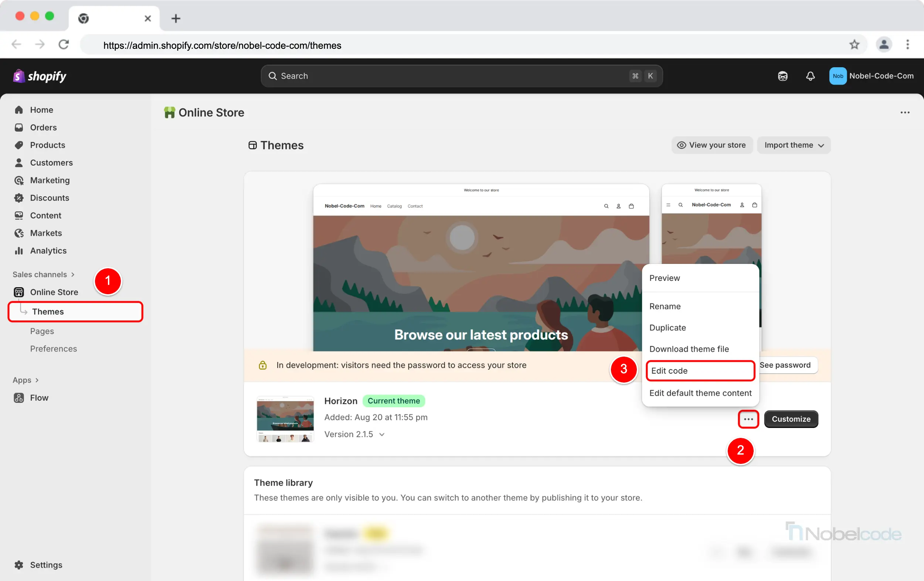Click the Customize button
This screenshot has height=581, width=924.
[x=791, y=419]
